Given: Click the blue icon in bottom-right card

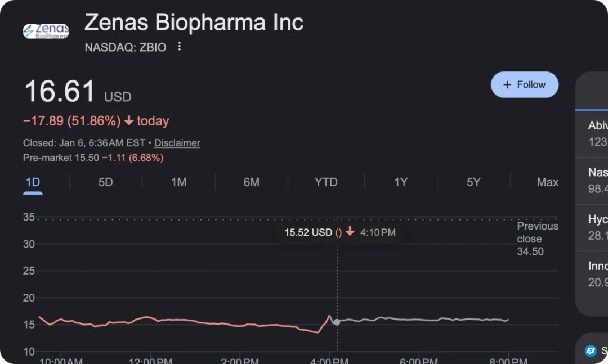Looking at the screenshot, I should point(591,351).
